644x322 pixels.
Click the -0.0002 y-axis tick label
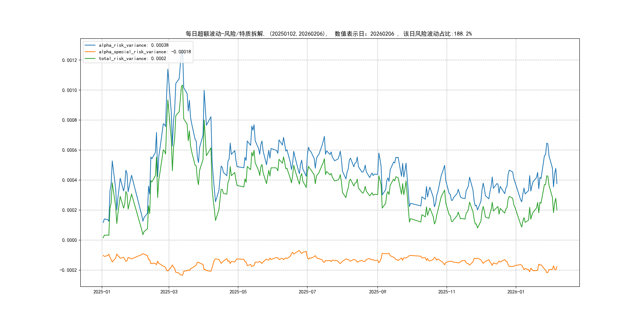(68, 270)
